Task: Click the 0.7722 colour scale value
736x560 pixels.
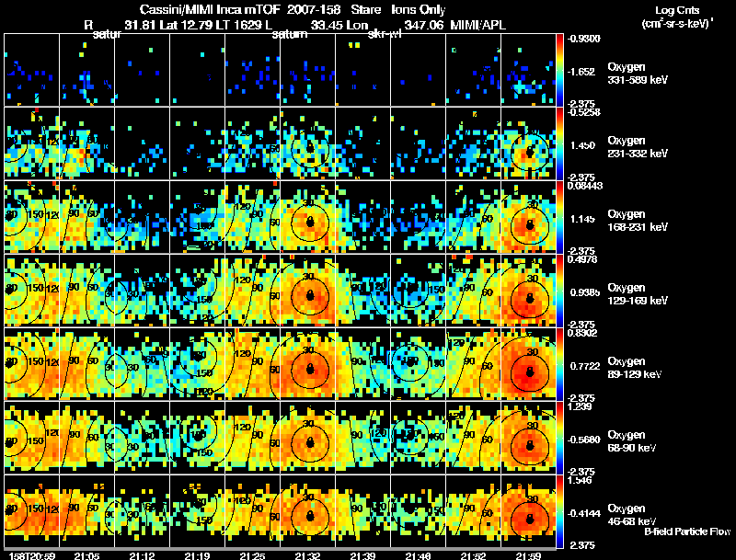Action: coord(585,366)
